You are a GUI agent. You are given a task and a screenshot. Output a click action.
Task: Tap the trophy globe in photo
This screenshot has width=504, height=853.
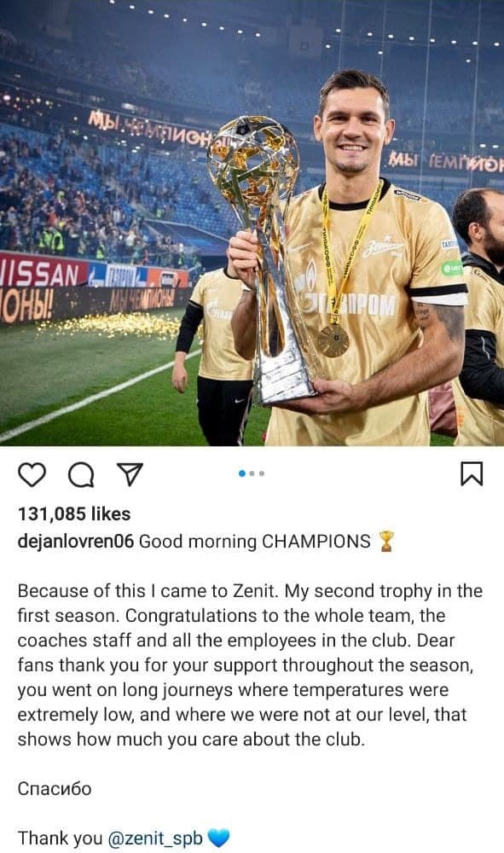pyautogui.click(x=253, y=163)
